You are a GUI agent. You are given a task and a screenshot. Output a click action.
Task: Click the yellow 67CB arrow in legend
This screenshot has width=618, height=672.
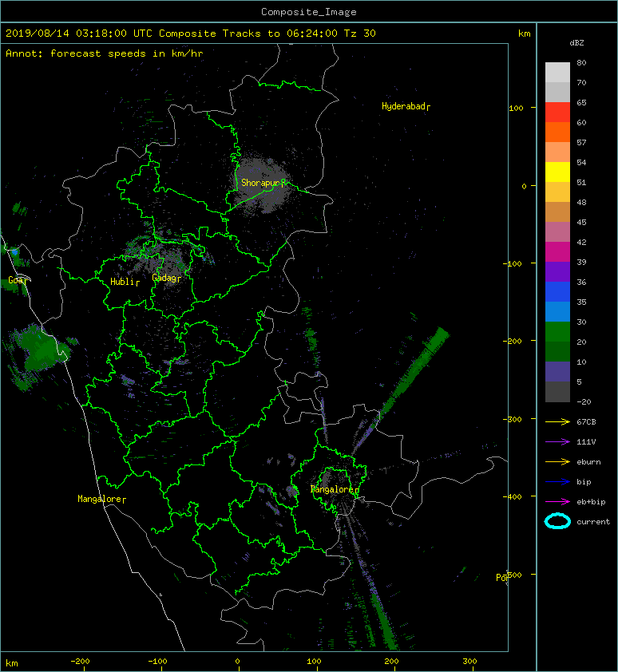557,422
